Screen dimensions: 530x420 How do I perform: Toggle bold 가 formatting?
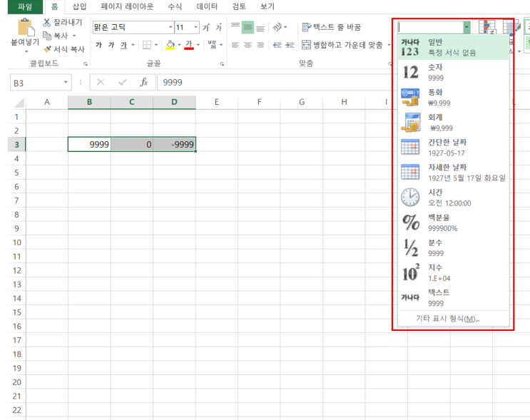click(98, 45)
